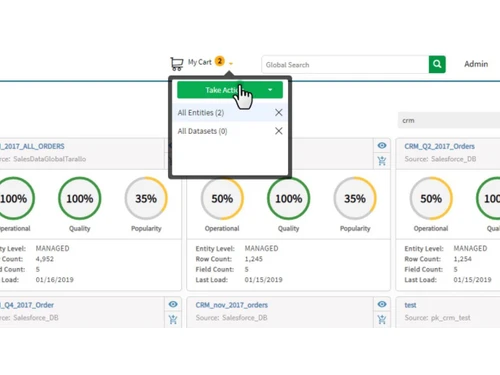500x375 pixels.
Task: Select the All Entities (2) row
Action: (x=230, y=113)
